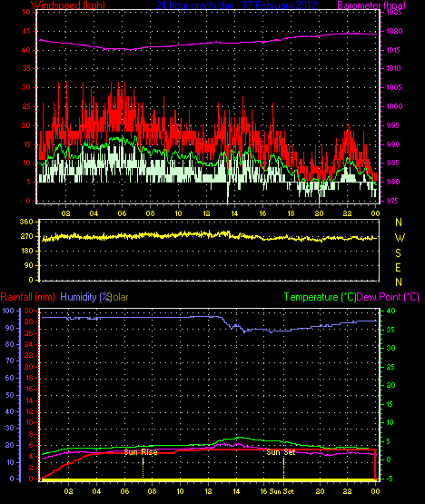Select hour 22 on the lower chart time axis

[347, 491]
